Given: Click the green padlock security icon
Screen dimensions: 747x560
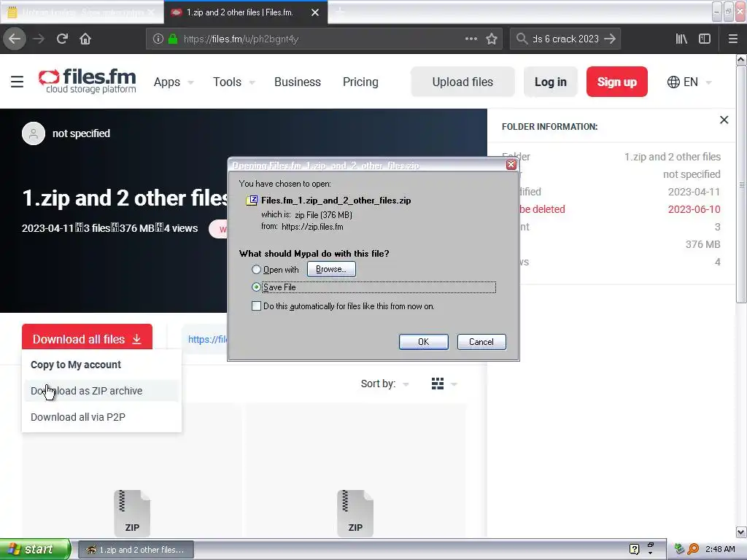Looking at the screenshot, I should click(173, 39).
